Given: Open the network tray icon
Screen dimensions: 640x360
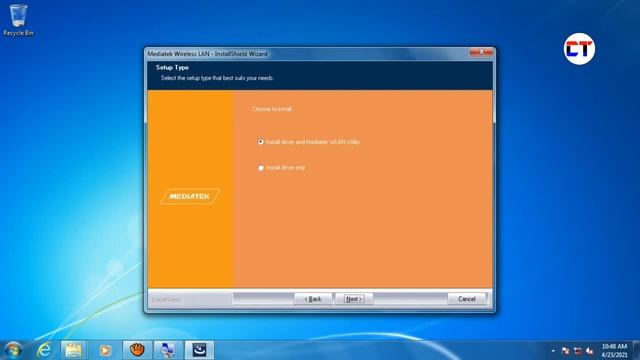Looking at the screenshot, I should pos(578,351).
